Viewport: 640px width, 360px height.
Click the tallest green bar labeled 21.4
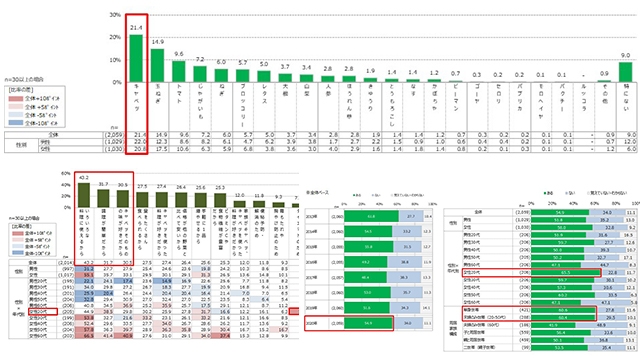click(136, 58)
